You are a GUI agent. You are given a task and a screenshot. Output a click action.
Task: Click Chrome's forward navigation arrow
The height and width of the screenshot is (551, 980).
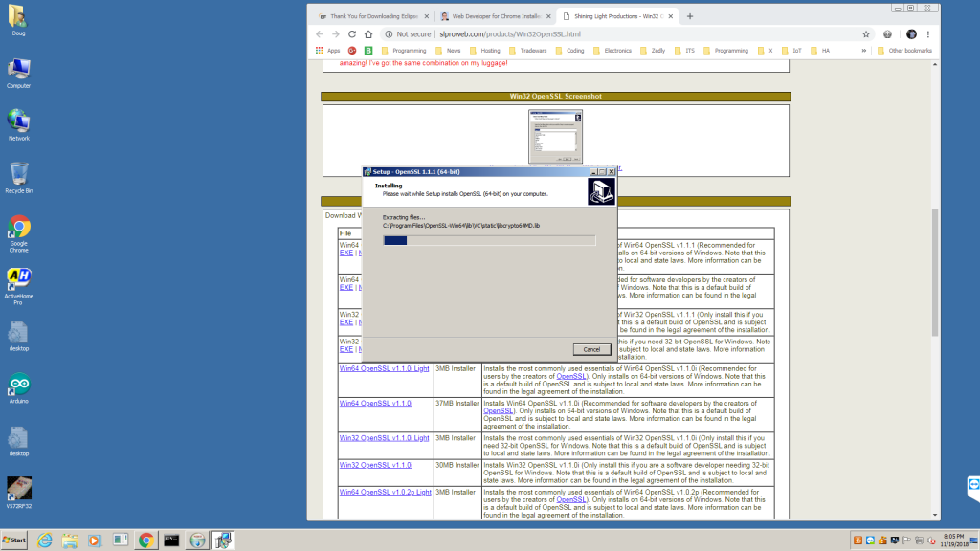pos(336,34)
